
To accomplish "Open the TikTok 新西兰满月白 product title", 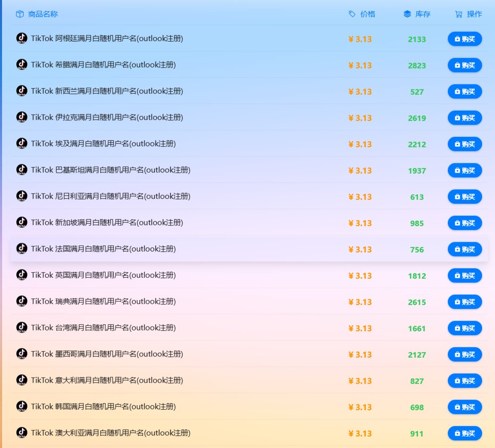I will click(x=107, y=91).
